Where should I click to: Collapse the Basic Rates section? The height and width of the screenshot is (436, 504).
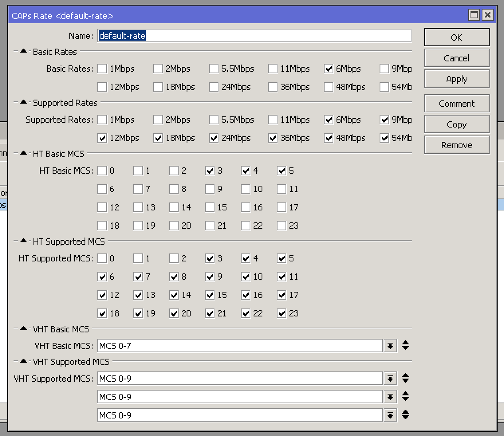[23, 51]
